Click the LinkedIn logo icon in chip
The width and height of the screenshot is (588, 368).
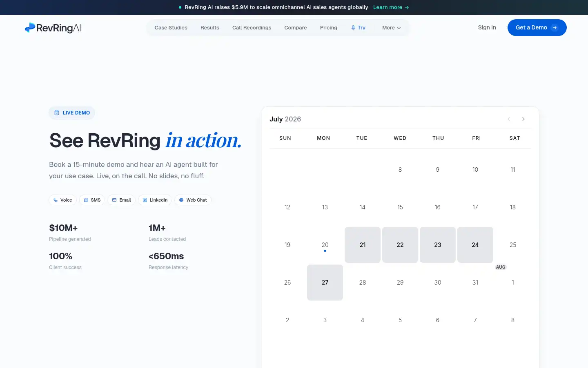pyautogui.click(x=145, y=200)
